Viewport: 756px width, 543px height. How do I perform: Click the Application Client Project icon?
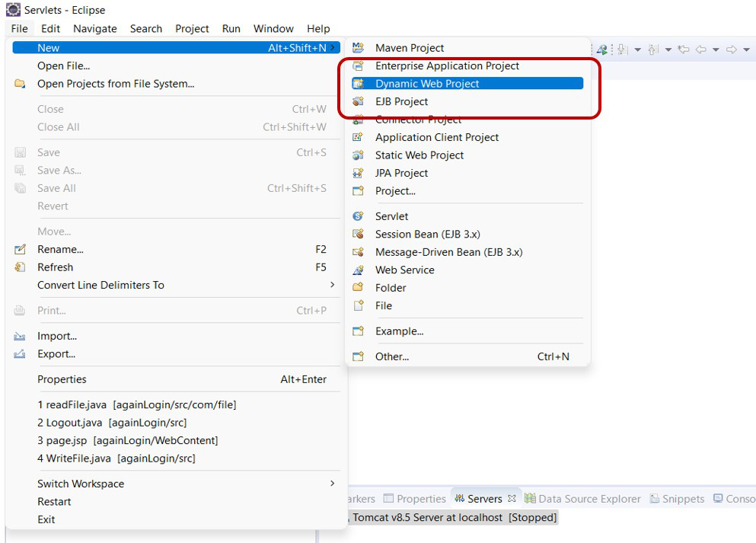pyautogui.click(x=358, y=137)
